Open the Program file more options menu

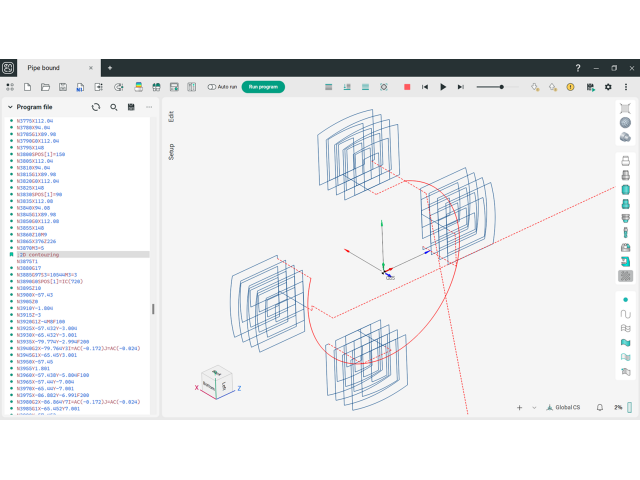point(149,107)
